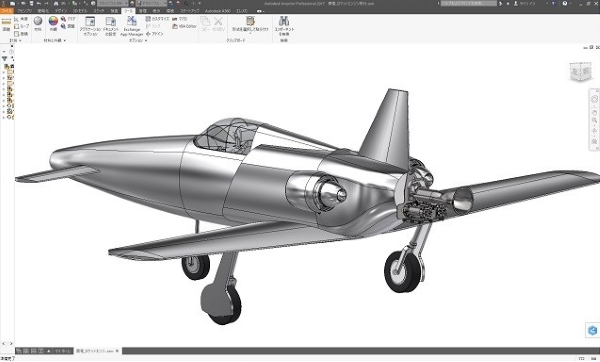Click the ViewCube in the viewport corner
Viewport: 600px width, 362px height.
tap(580, 72)
